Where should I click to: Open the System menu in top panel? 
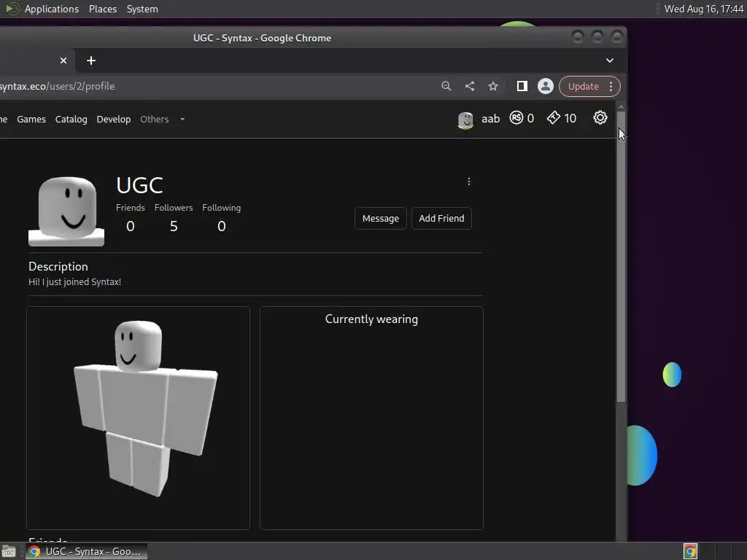tap(142, 9)
